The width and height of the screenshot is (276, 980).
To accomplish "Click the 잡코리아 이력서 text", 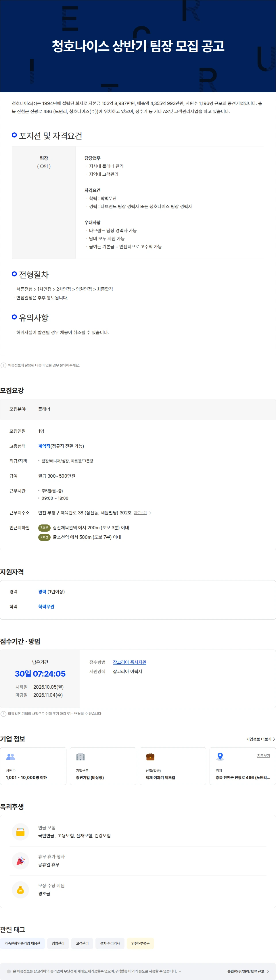I will tap(127, 671).
